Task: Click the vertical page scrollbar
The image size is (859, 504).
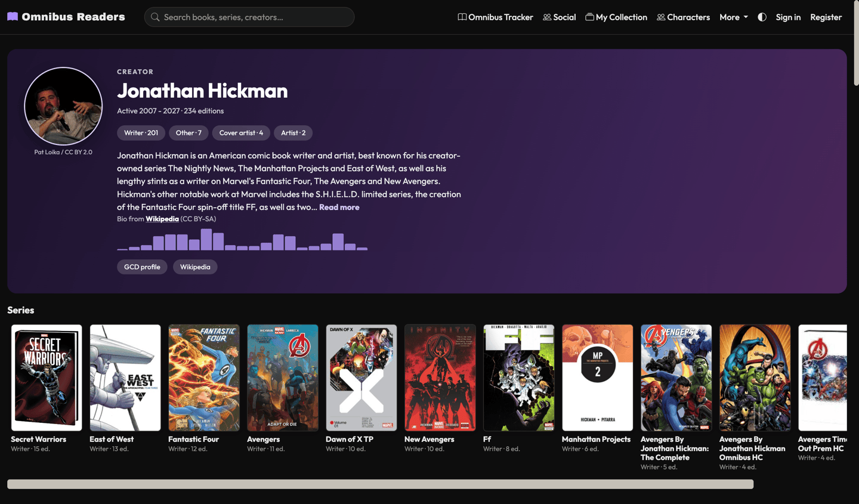Action: (x=856, y=43)
